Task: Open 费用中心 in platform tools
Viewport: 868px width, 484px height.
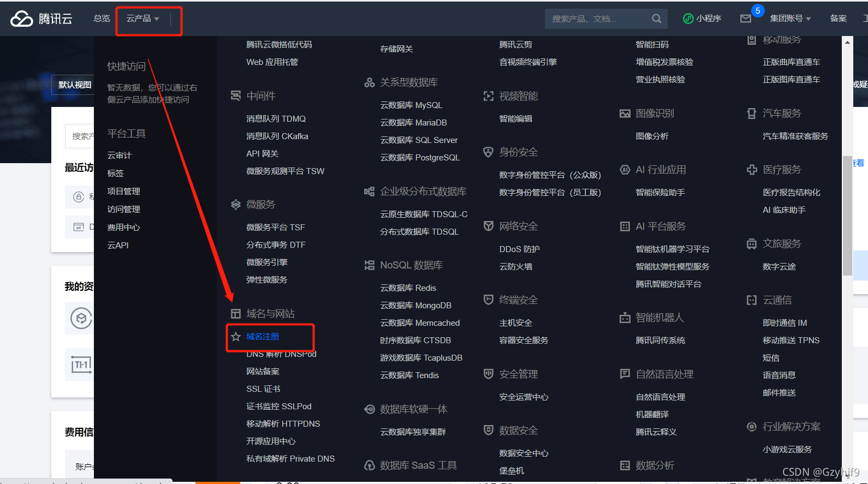Action: 124,228
